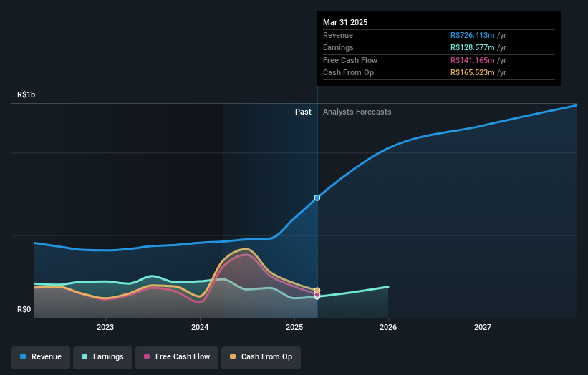Toggle the Cash From Op legend button
Screen dimensions: 588x375
coord(261,357)
